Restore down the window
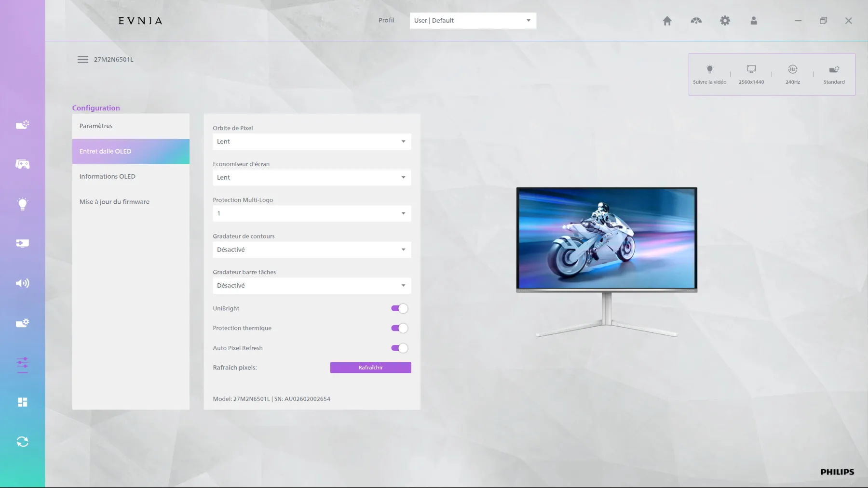The width and height of the screenshot is (868, 488). (x=823, y=21)
